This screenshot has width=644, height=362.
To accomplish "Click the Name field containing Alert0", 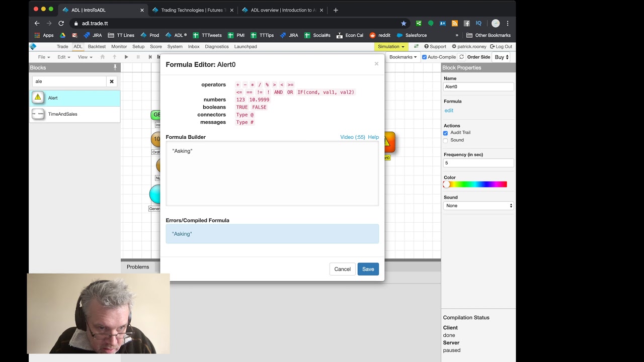I will 478,86.
